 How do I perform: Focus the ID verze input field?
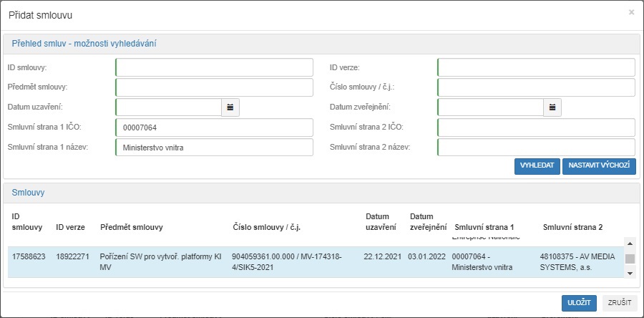[536, 67]
